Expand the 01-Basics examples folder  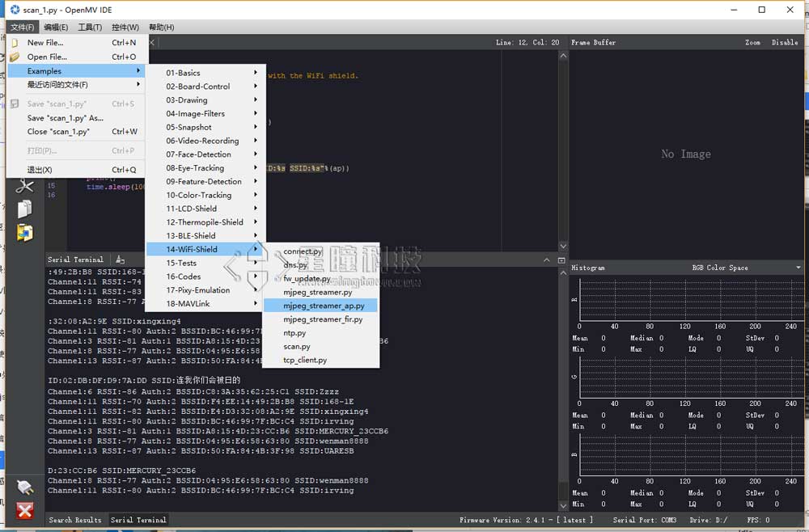point(205,73)
